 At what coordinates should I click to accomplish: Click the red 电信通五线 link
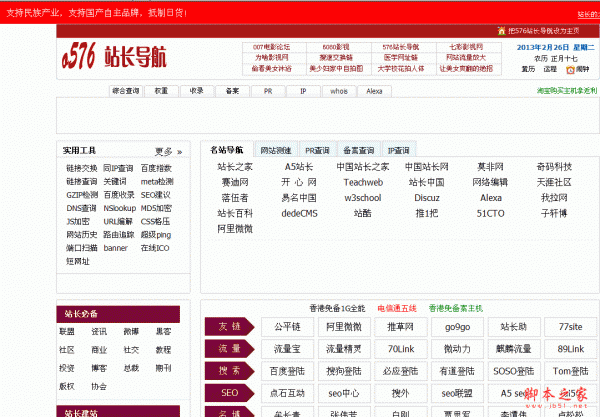tap(397, 308)
